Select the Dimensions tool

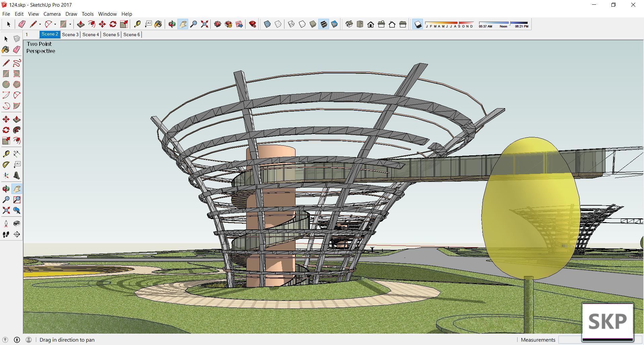(17, 154)
